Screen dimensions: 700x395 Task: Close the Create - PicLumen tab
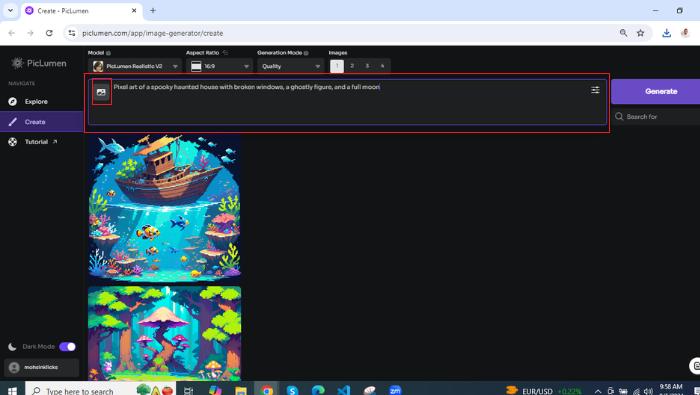134,10
